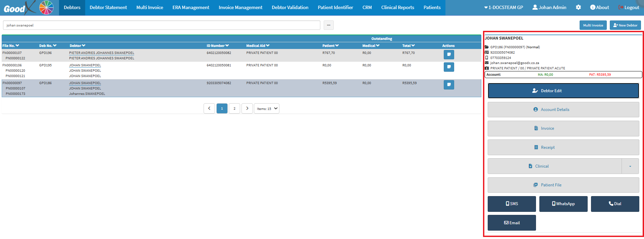Open the 1-DOCSTEAM GP practice dropdown
This screenshot has height=239, width=644.
pyautogui.click(x=503, y=7)
